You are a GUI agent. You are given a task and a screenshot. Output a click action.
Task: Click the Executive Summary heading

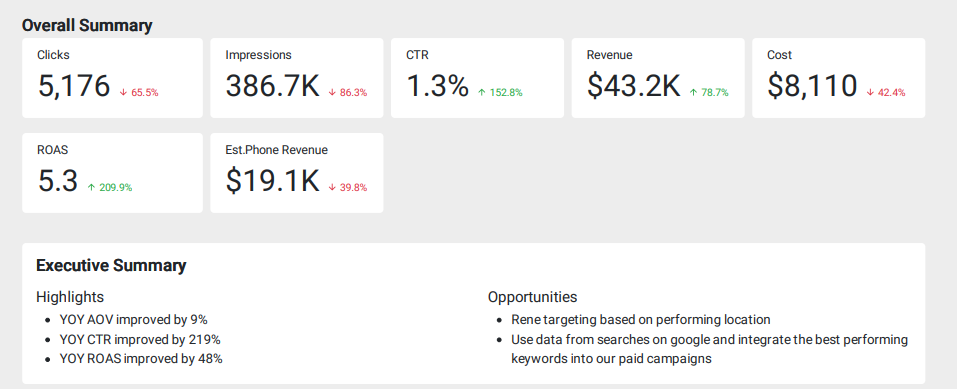pos(111,266)
